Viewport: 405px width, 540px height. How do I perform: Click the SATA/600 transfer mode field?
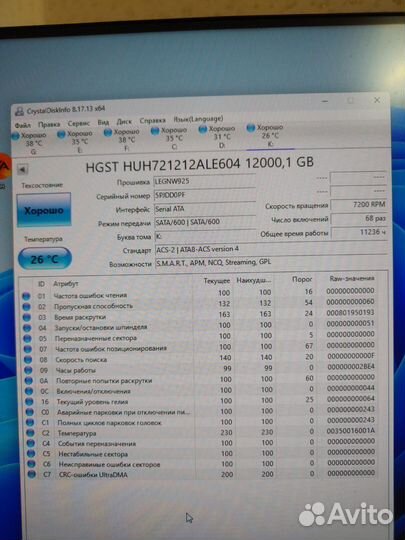(205, 222)
